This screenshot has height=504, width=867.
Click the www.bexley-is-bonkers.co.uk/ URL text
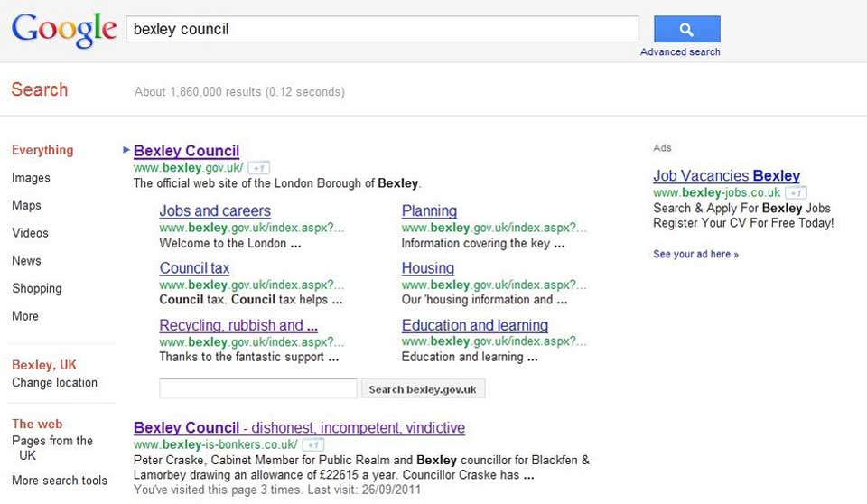tap(215, 444)
